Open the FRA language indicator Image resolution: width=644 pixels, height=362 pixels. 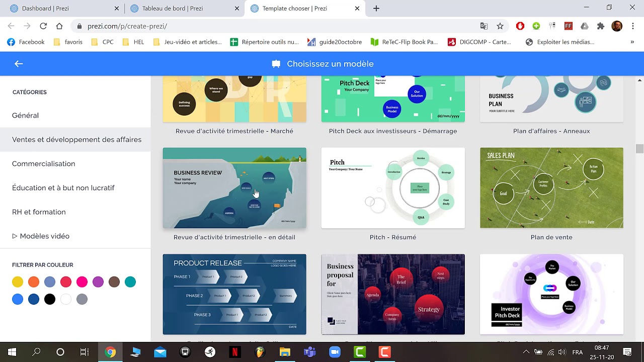point(578,352)
